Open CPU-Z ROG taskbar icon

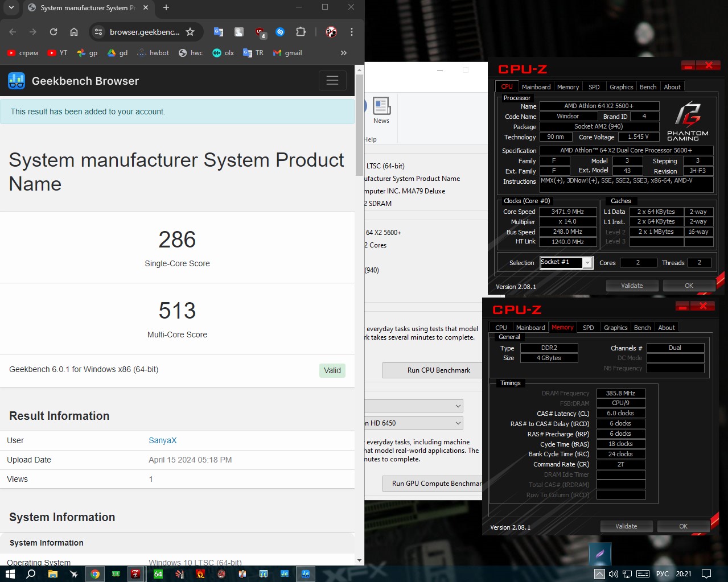[x=135, y=573]
